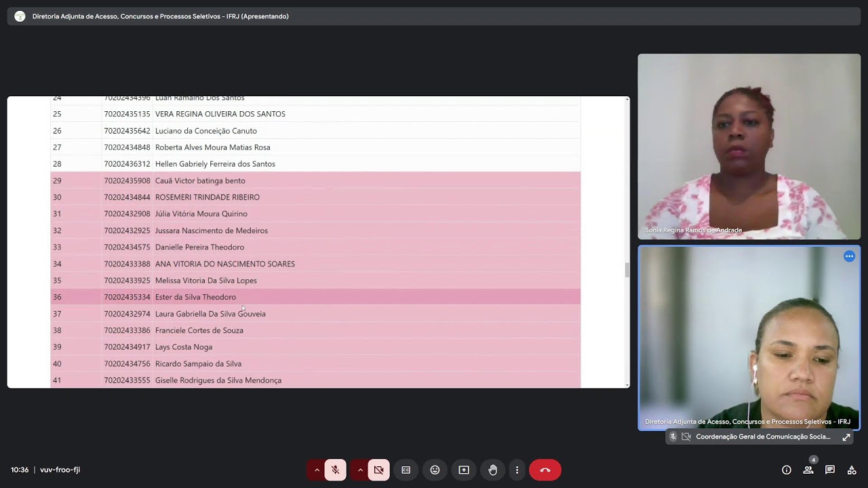Viewport: 868px width, 488px height.
Task: Click registration number 70202434575
Action: click(127, 247)
